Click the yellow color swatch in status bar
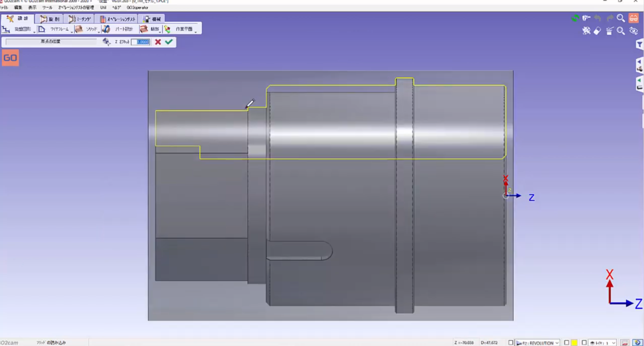 pyautogui.click(x=574, y=343)
